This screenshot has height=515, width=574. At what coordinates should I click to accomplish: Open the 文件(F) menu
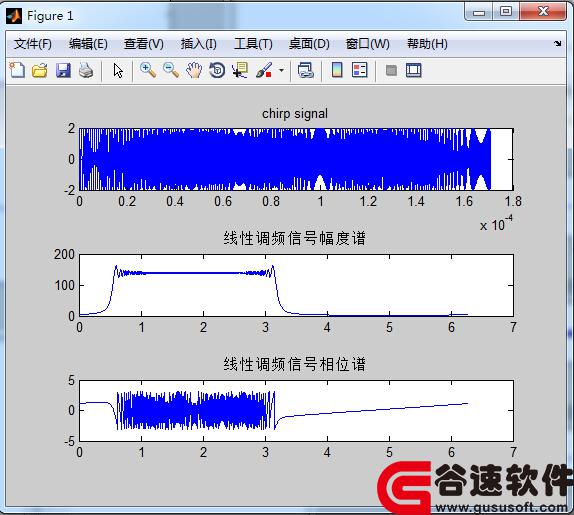click(x=33, y=44)
